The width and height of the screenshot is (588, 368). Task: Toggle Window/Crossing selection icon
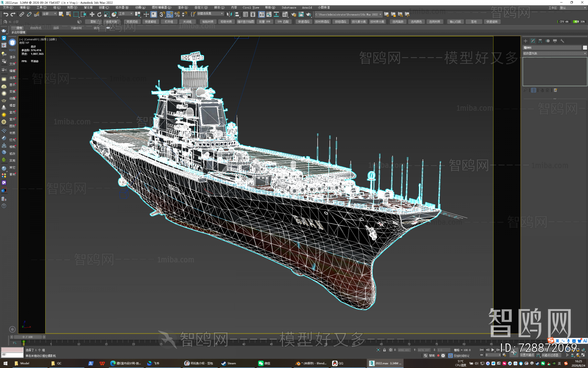click(83, 14)
